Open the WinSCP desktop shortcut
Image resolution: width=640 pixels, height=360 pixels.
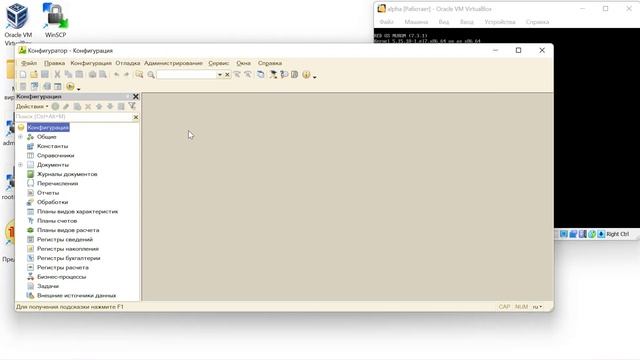pos(55,20)
